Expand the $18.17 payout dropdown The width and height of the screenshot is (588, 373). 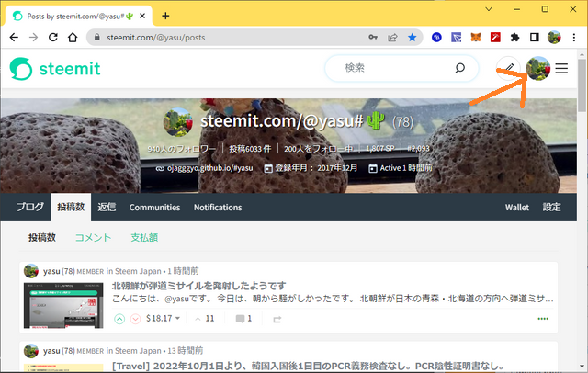tap(164, 318)
